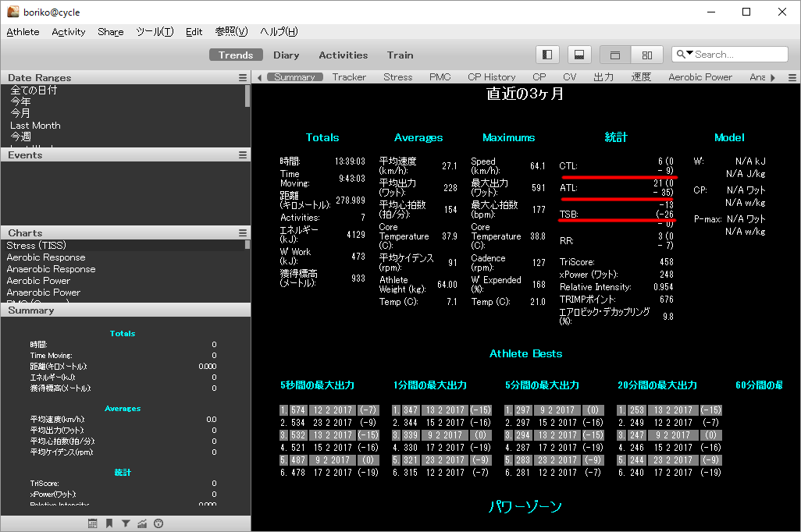Switch to the Train view
This screenshot has height=532, width=801.
point(400,55)
